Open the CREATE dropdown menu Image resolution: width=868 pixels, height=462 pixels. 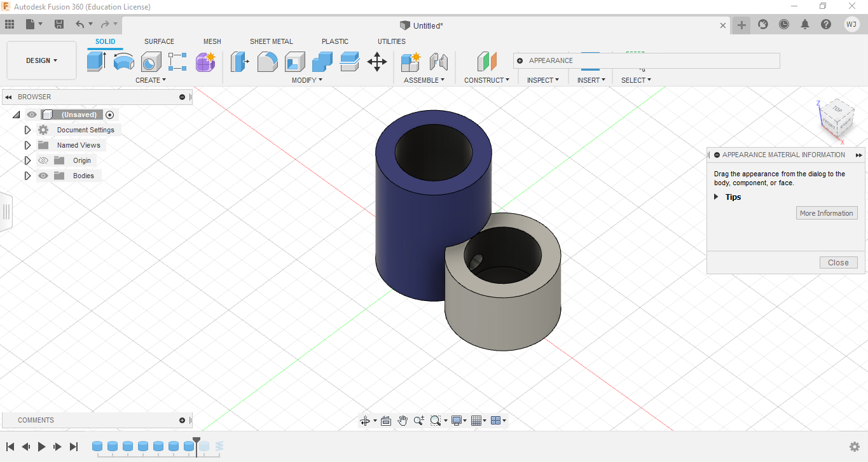[151, 80]
